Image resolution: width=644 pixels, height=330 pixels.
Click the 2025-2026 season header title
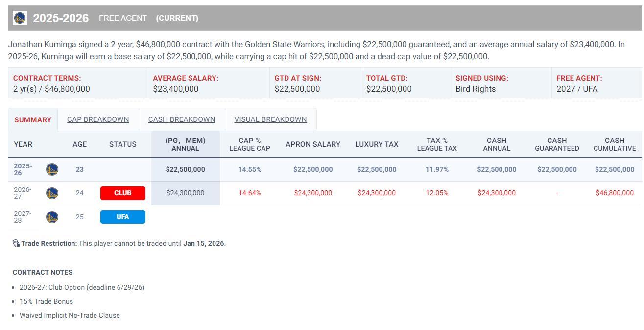click(x=61, y=18)
